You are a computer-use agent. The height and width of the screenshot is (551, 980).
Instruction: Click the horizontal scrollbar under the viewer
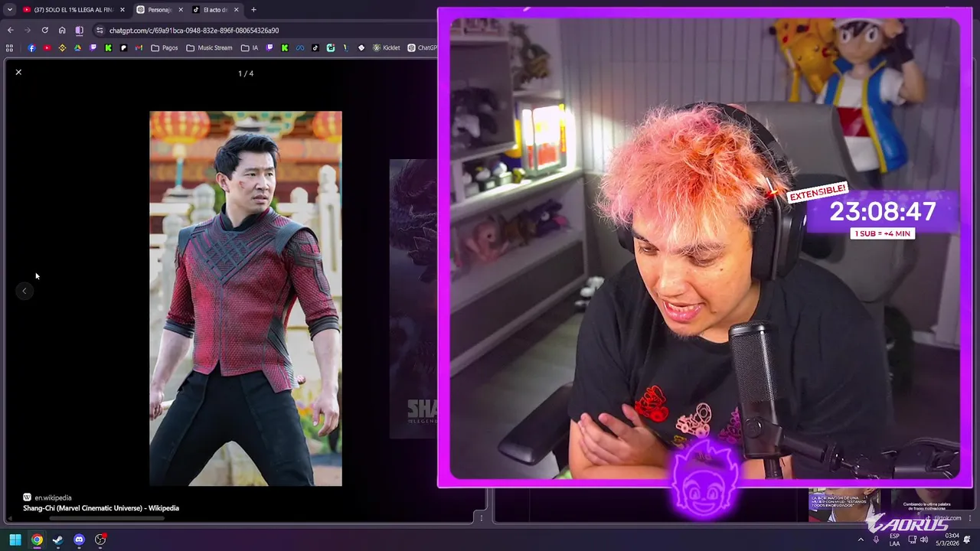click(x=107, y=518)
